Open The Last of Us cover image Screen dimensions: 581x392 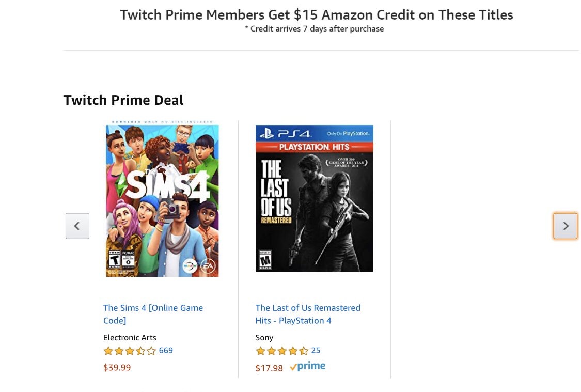click(314, 199)
